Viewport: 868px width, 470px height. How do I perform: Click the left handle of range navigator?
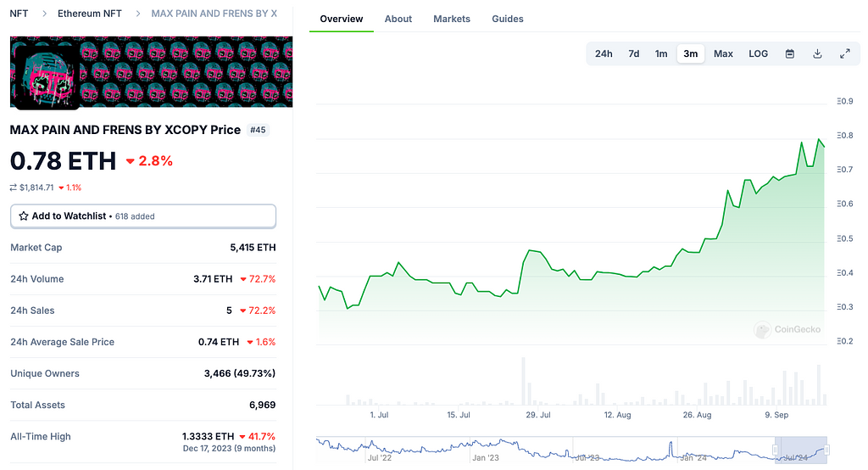point(775,450)
